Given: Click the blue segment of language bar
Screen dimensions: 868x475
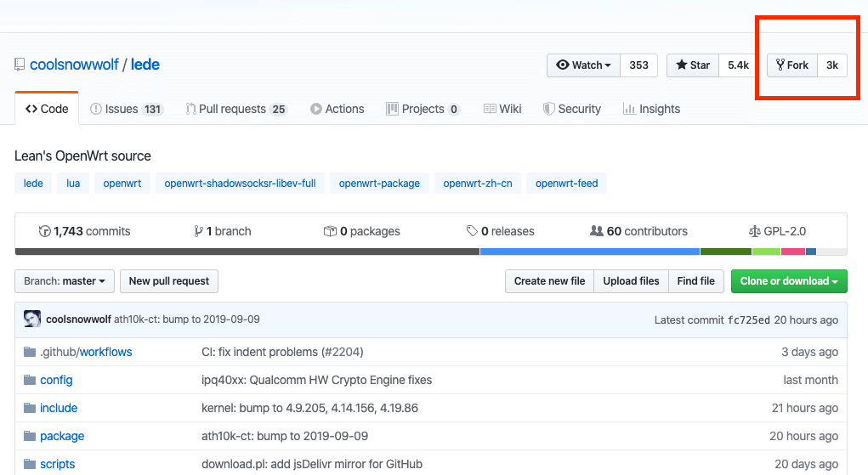Looking at the screenshot, I should tap(589, 252).
